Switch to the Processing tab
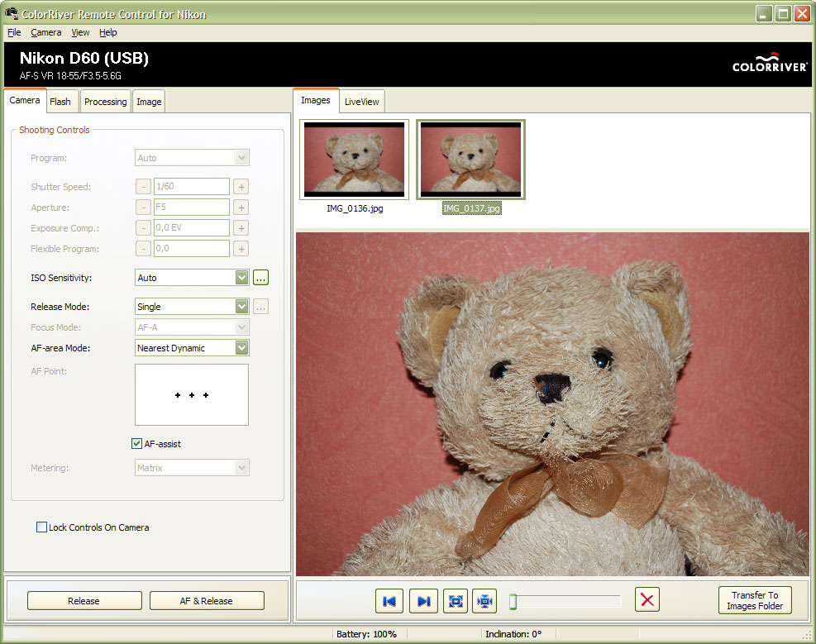816x644 pixels. coord(106,102)
